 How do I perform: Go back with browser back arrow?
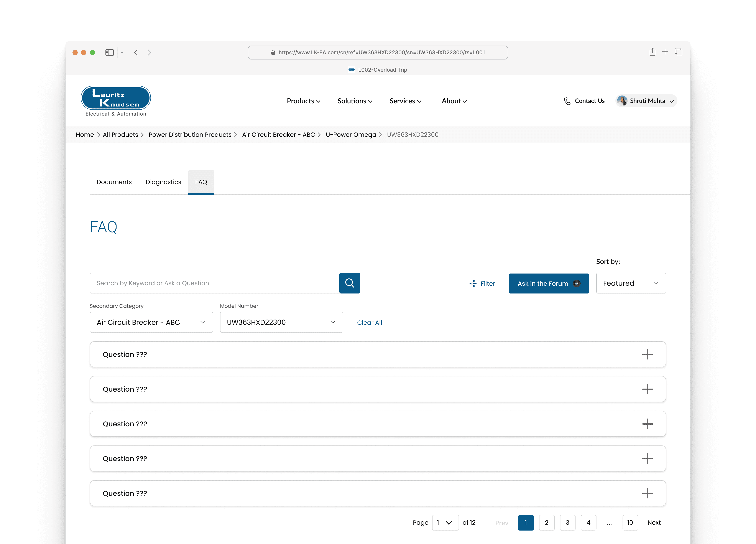[136, 53]
